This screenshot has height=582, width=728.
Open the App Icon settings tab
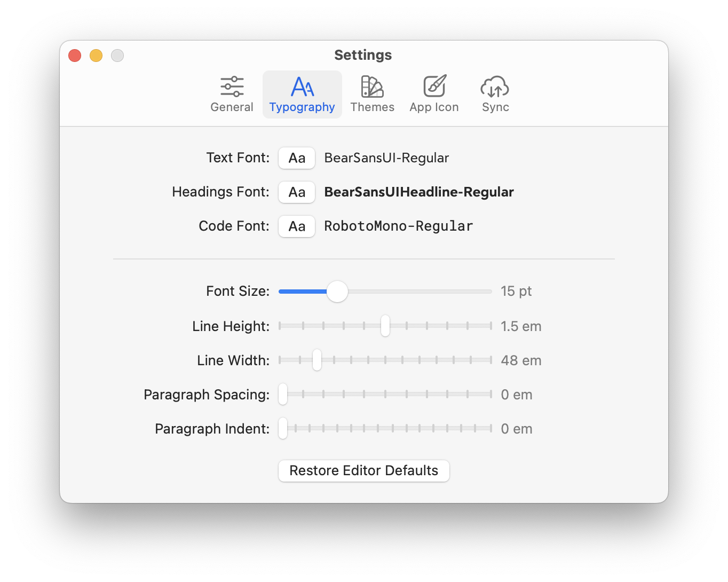click(x=434, y=95)
